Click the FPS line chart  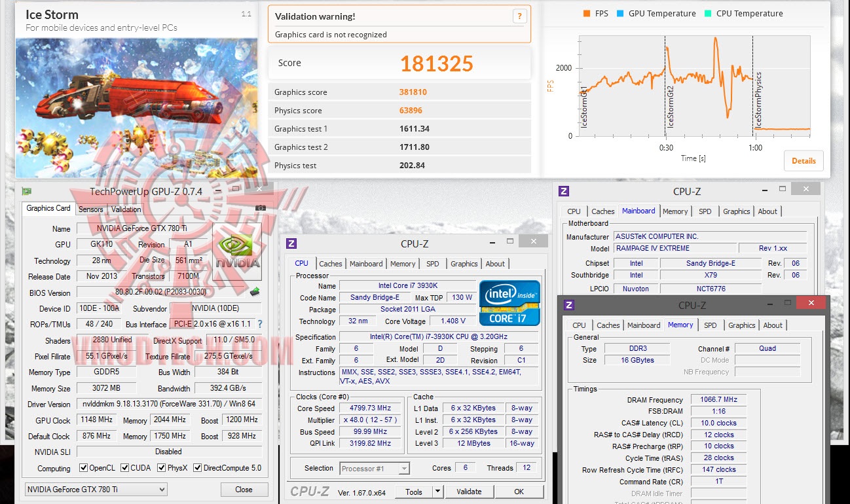click(x=695, y=86)
